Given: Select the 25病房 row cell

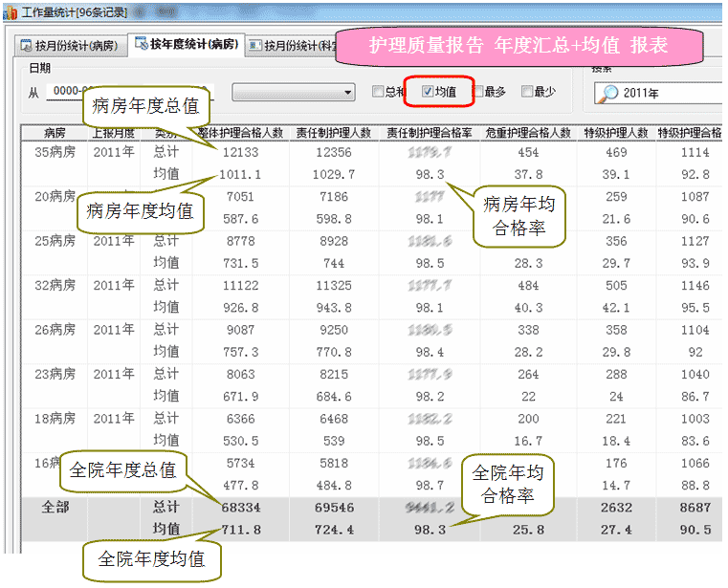Looking at the screenshot, I should click(x=55, y=241).
